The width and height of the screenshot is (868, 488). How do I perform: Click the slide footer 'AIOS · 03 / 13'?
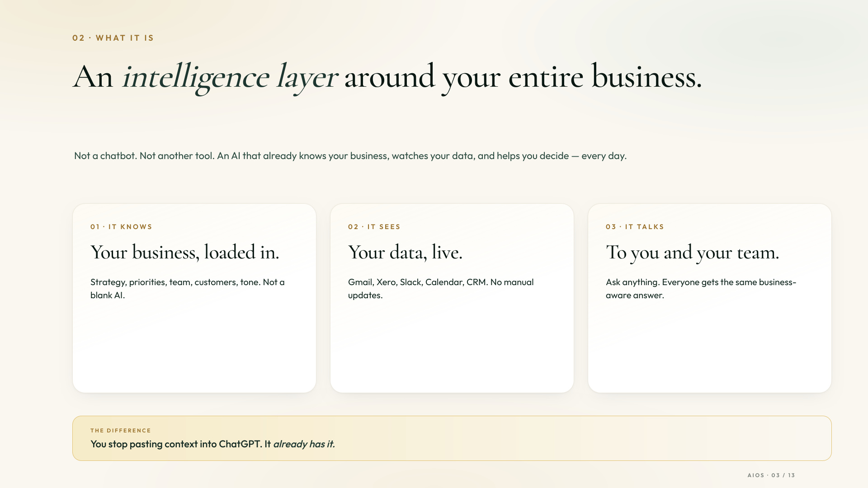[771, 475]
